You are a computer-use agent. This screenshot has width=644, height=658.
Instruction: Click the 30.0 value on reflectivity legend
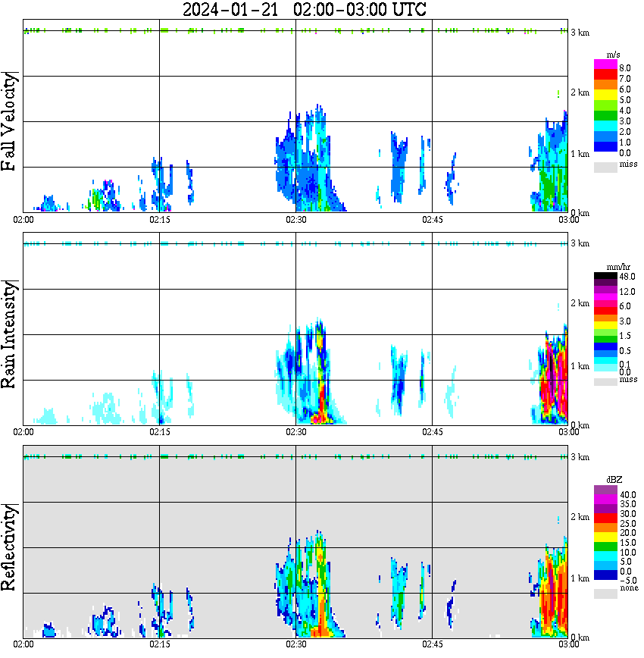[x=628, y=514]
